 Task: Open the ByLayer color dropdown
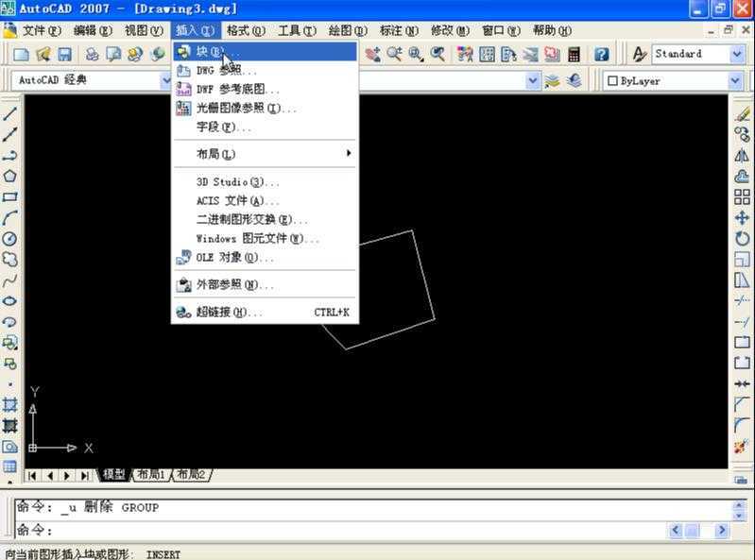(735, 81)
